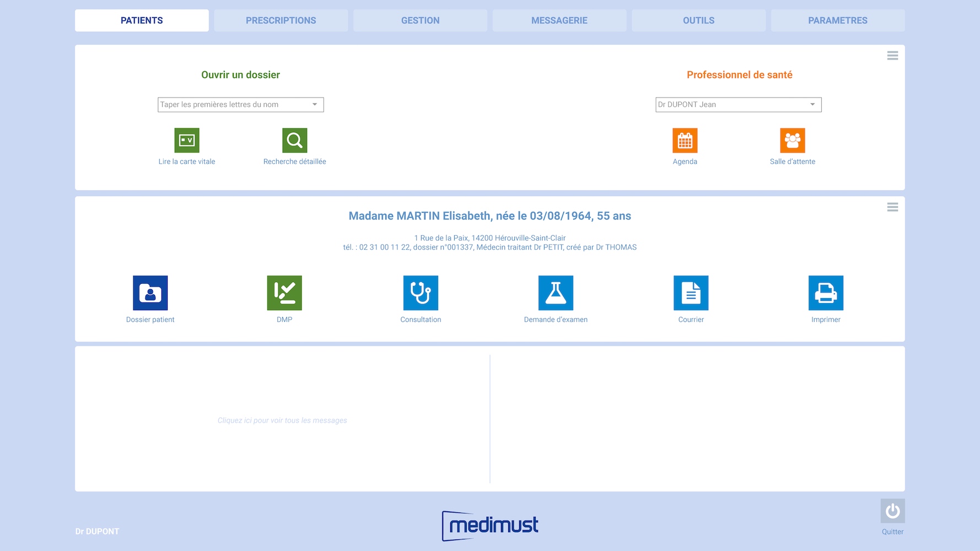Click the Lire la carte vitale icon
The image size is (980, 551).
click(187, 141)
